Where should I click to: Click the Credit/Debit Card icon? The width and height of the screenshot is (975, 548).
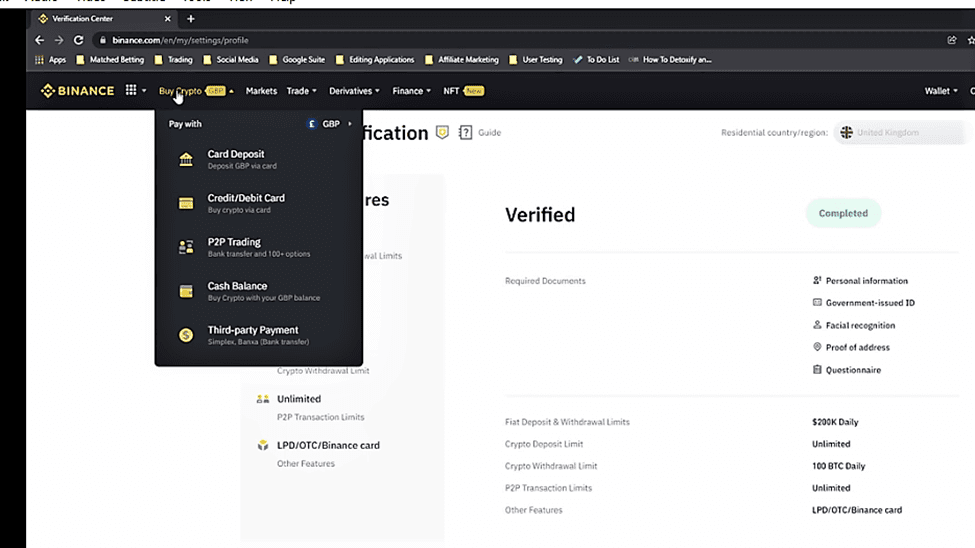pyautogui.click(x=186, y=203)
